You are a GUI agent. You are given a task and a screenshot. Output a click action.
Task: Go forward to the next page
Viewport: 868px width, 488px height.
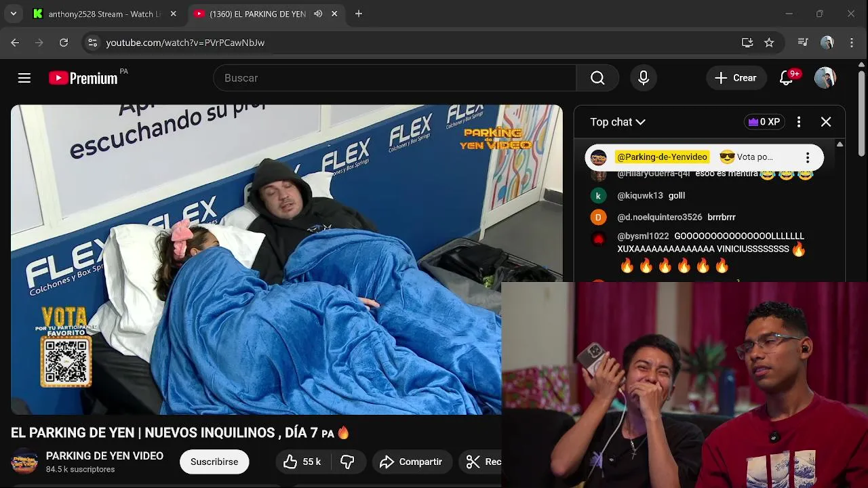coord(39,42)
